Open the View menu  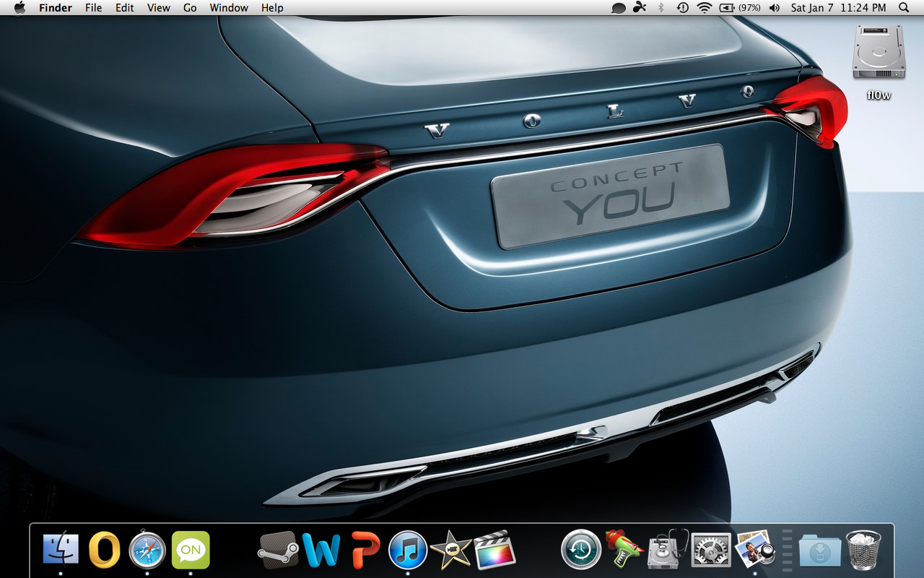(159, 8)
